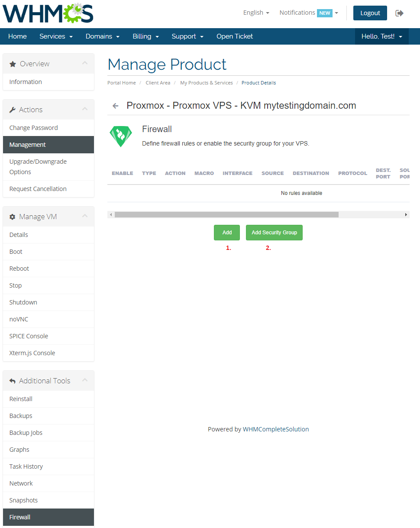Select Management in Actions
Image resolution: width=420 pixels, height=528 pixels.
pos(48,145)
